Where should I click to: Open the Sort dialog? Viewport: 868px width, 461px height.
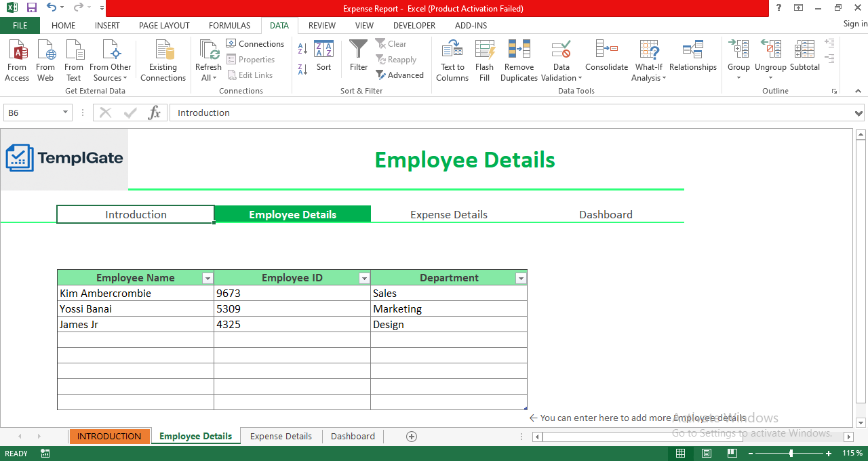323,56
